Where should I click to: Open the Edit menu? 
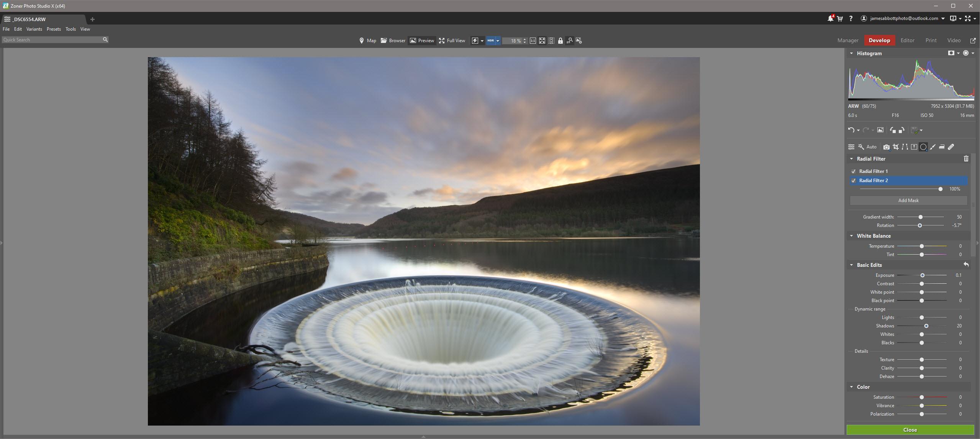tap(18, 29)
